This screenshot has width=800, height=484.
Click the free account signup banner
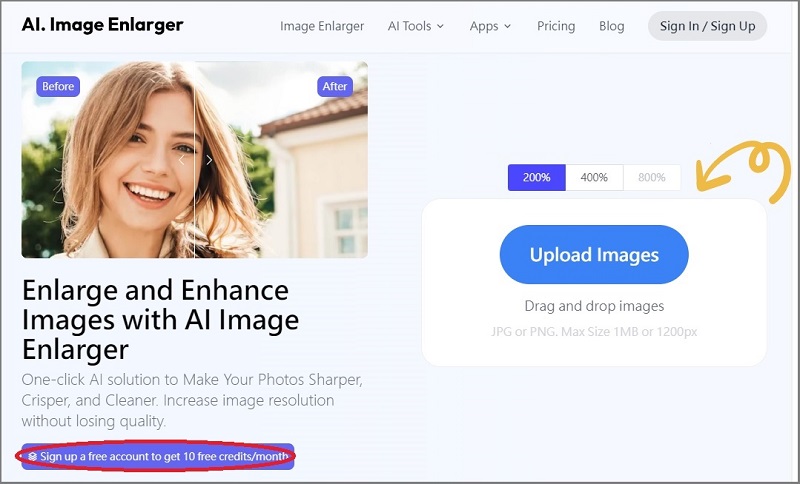(x=158, y=457)
